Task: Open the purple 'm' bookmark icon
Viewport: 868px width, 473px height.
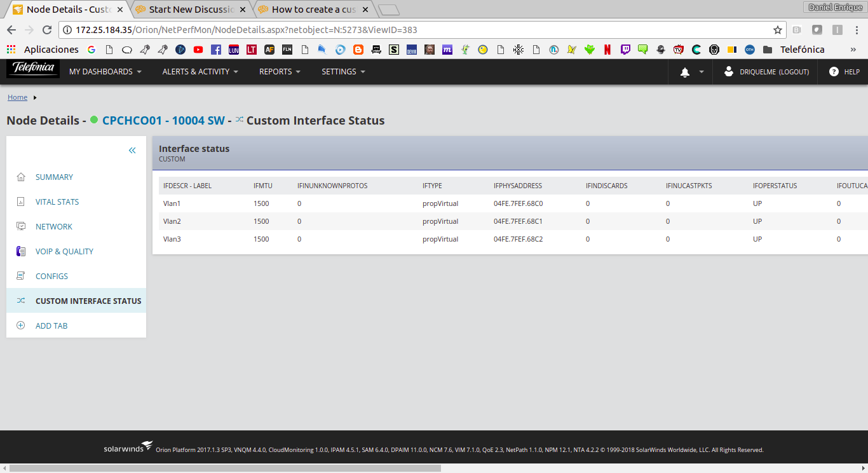Action: coord(447,50)
